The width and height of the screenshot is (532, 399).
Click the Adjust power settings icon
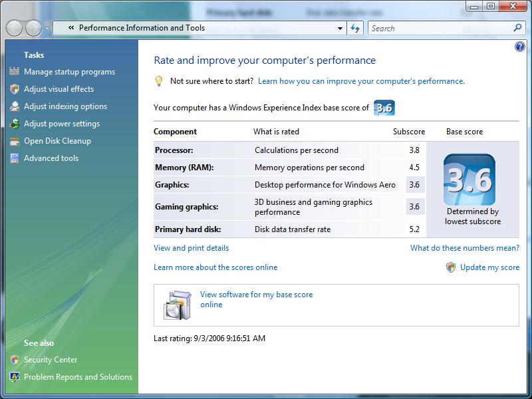(14, 124)
